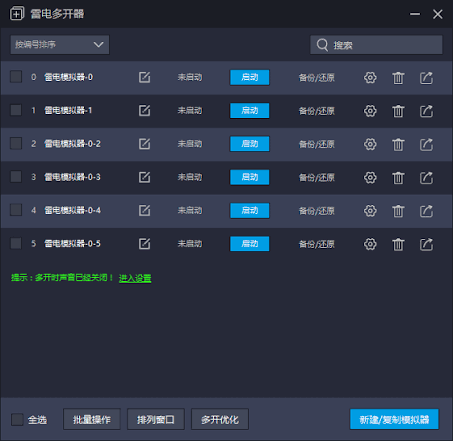Screen dimensions: 453x441
Task: Toggle the 全选 select-all checkbox
Action: click(17, 420)
